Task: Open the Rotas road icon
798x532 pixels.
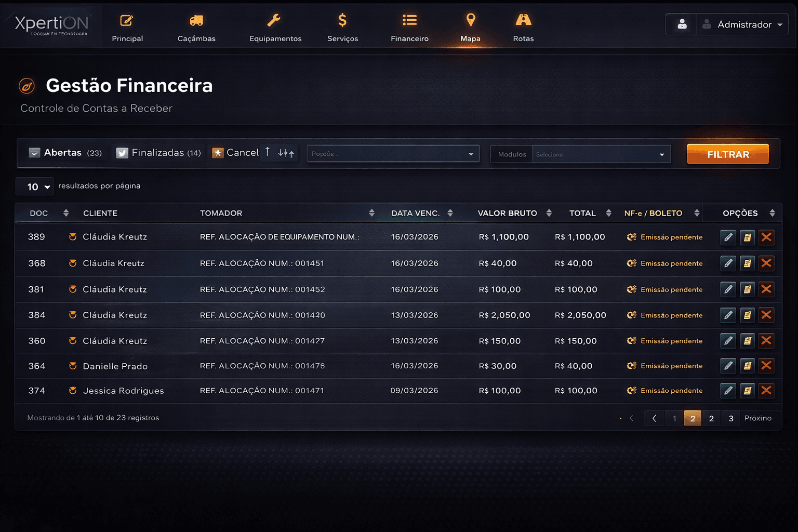Action: 523,21
